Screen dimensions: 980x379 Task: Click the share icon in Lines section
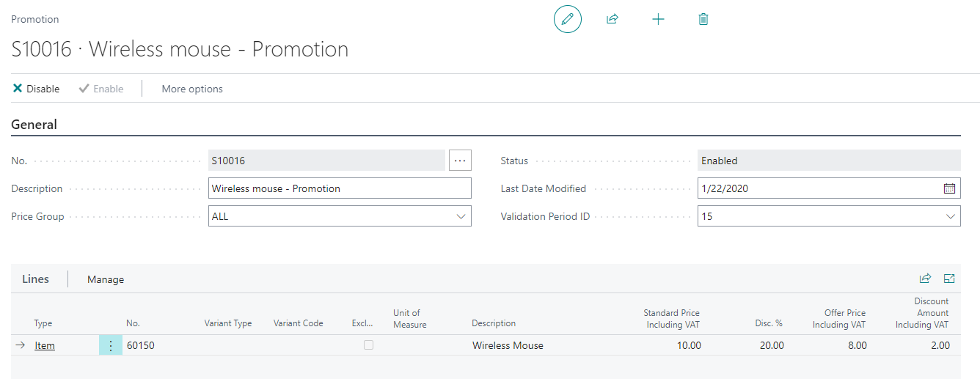tap(926, 279)
